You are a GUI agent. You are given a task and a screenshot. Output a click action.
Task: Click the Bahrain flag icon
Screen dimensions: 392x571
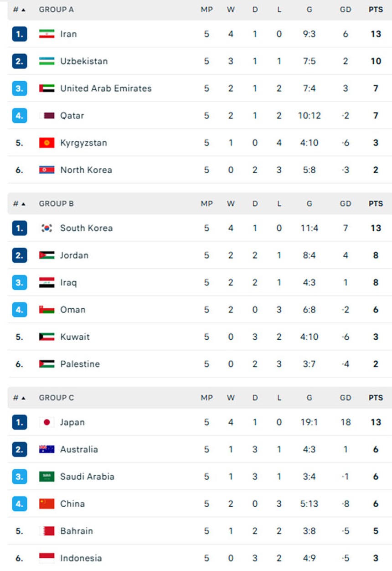[46, 531]
